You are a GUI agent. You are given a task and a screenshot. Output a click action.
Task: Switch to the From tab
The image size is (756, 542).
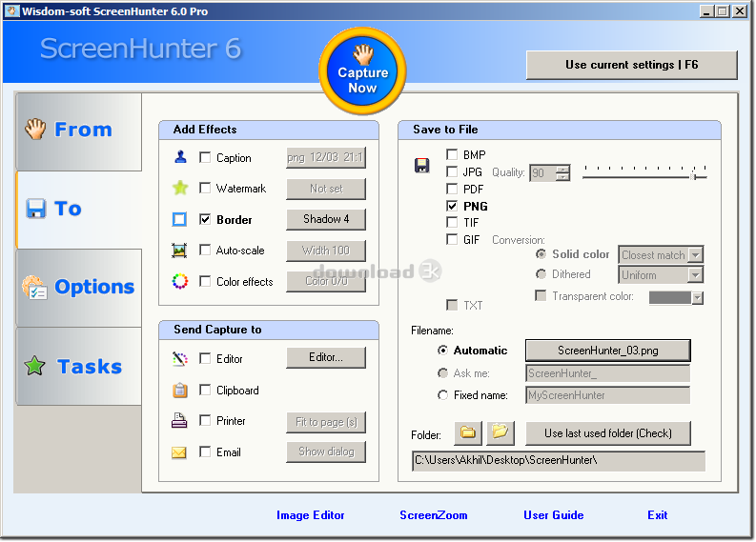point(78,131)
